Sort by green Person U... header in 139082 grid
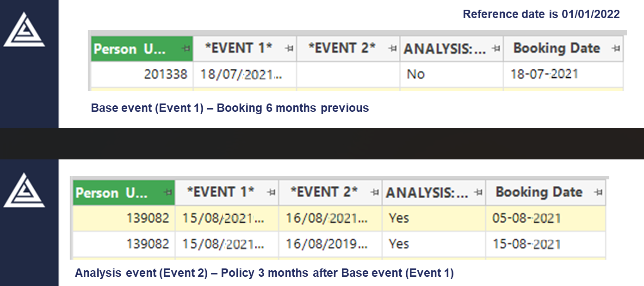Viewport: 644px width, 286px height. [124, 193]
